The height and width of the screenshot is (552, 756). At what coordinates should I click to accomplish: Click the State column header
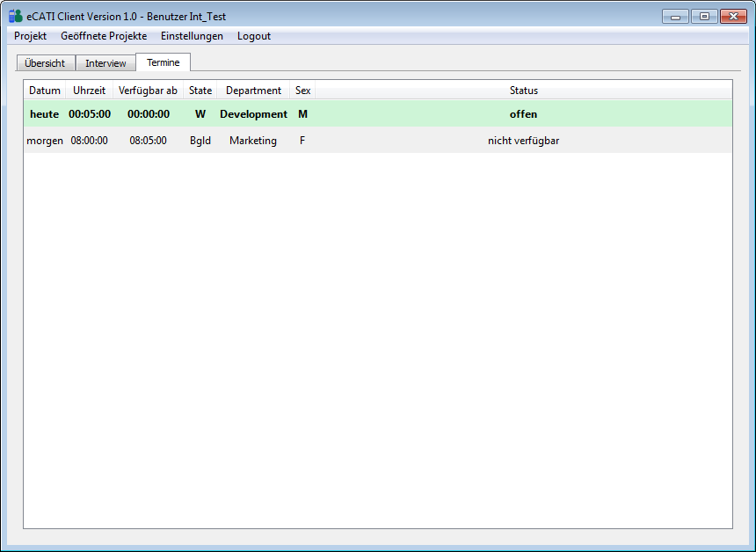coord(200,91)
